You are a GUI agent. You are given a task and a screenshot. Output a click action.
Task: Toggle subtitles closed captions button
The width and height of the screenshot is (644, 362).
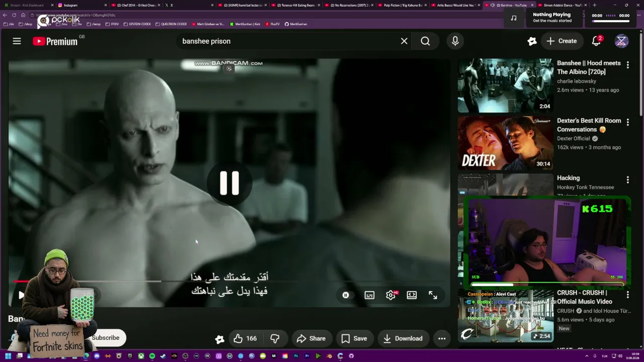click(x=369, y=295)
